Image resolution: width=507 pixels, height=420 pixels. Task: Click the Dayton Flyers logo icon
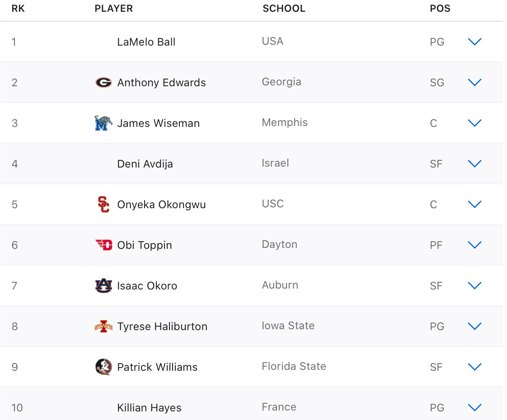click(104, 245)
